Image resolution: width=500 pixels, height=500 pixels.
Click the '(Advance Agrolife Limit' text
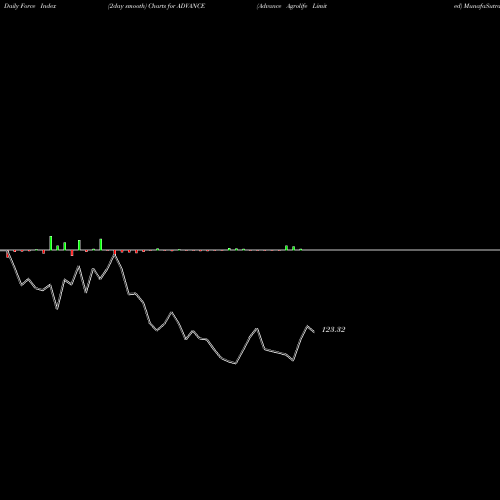click(x=292, y=6)
